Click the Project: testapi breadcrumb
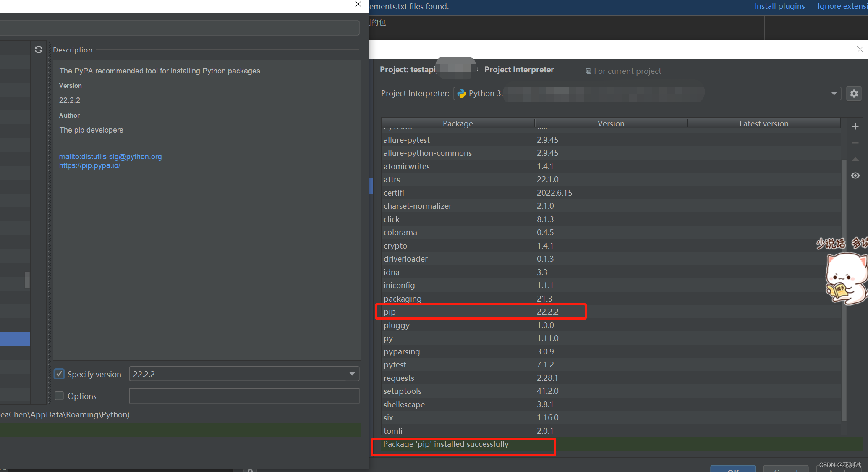This screenshot has width=868, height=472. 408,70
